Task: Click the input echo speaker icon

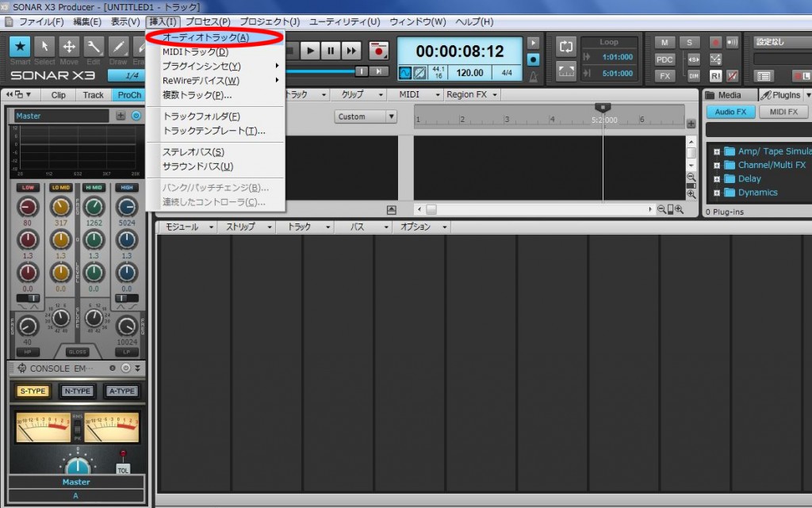Action: [732, 43]
